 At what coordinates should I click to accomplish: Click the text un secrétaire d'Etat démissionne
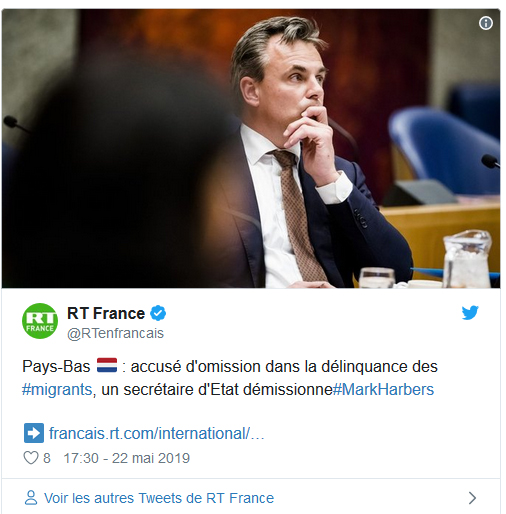217,389
